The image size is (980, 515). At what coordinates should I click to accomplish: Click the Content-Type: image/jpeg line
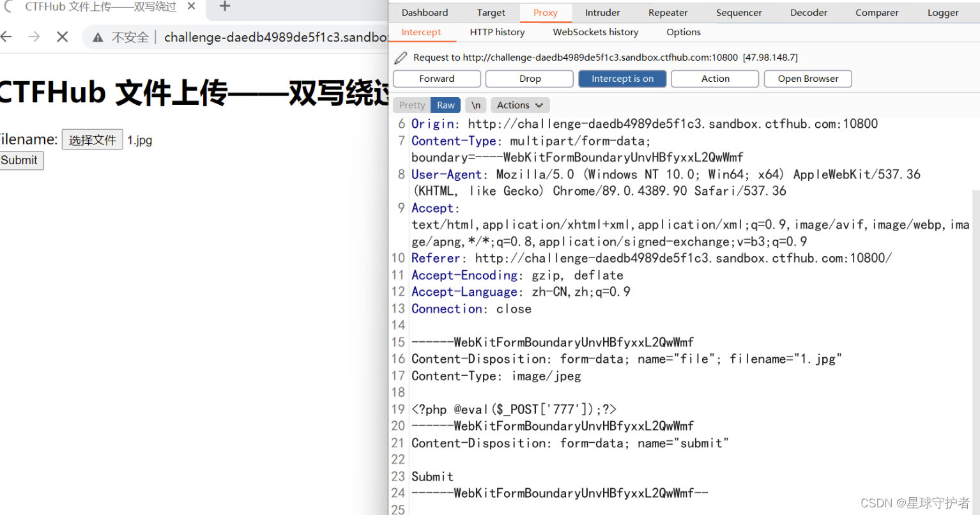point(496,376)
